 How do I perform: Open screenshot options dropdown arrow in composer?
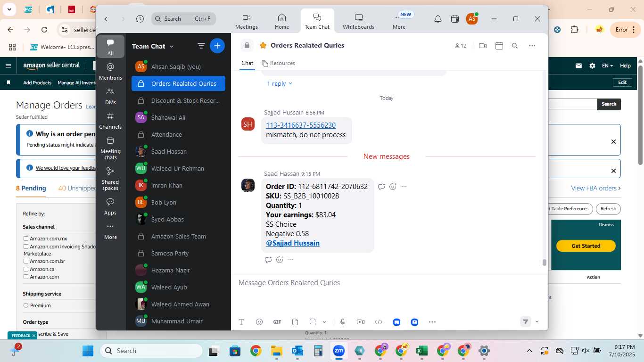click(324, 322)
